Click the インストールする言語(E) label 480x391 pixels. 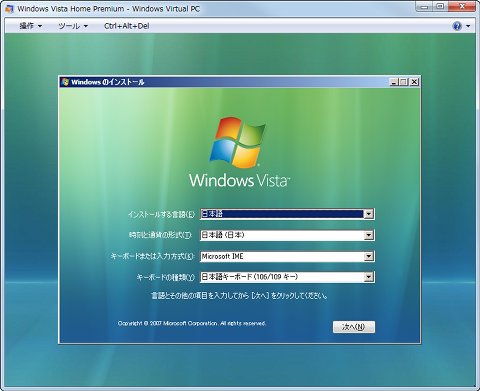(161, 214)
